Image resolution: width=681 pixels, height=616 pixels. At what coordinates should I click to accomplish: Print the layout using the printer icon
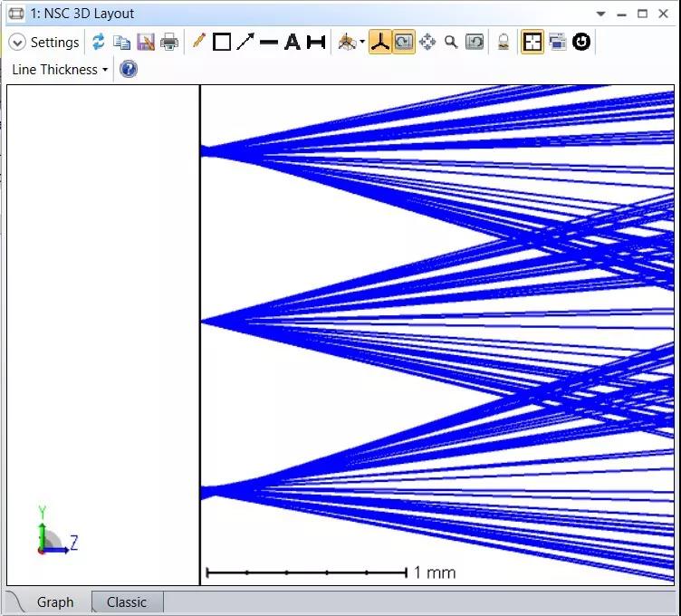click(x=169, y=43)
